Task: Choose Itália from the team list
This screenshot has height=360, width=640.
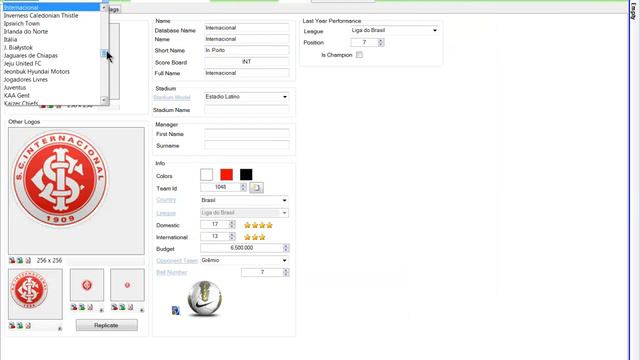Action: pos(11,40)
